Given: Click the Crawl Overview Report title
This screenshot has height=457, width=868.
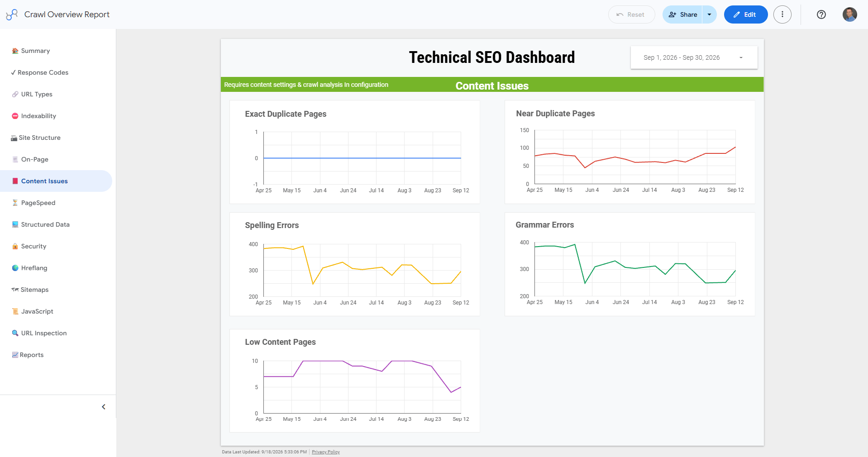Looking at the screenshot, I should 67,14.
